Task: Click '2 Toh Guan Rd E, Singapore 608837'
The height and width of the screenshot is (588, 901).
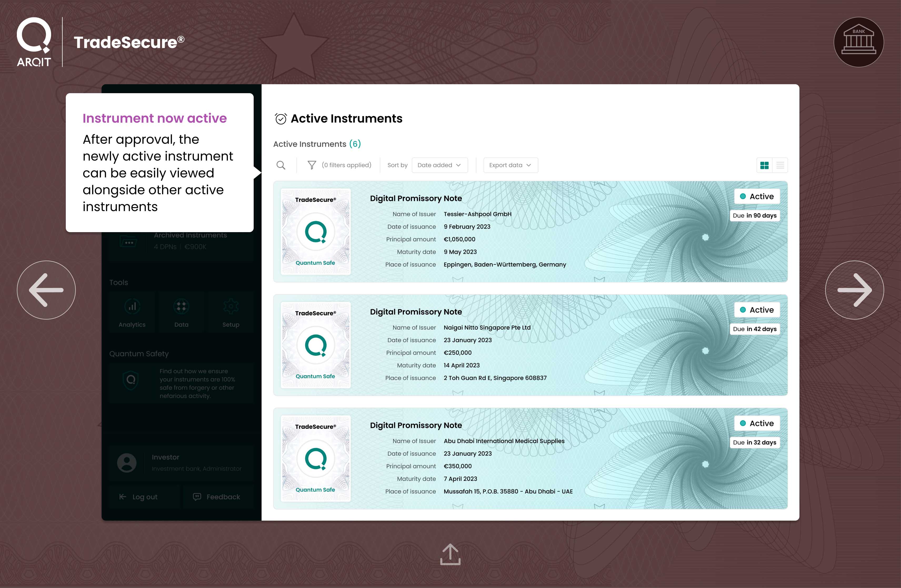Action: (x=495, y=378)
